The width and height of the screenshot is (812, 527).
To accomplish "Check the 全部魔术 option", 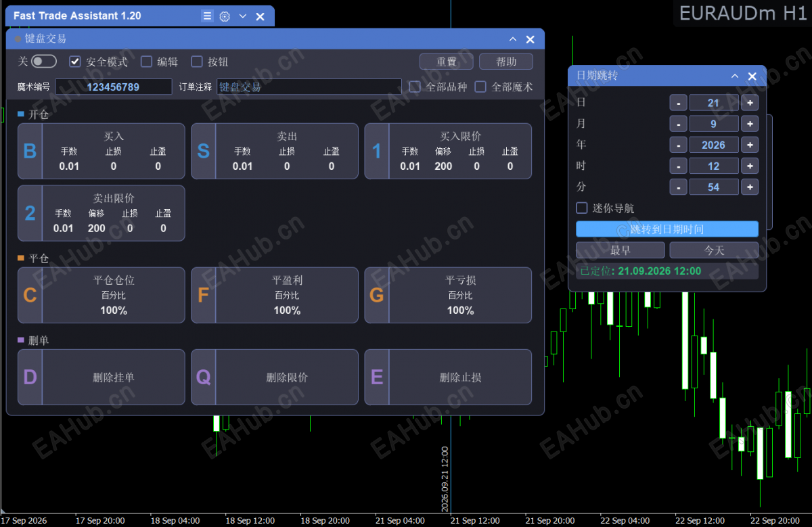I will pos(480,87).
